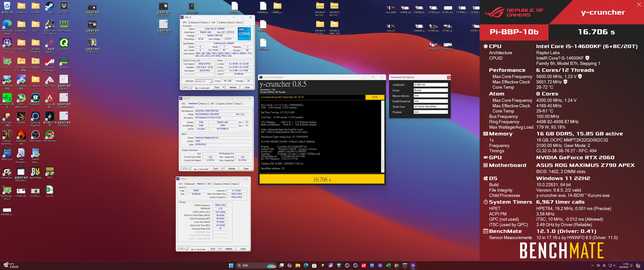Open the About tab in the CPU-Z Mainboard window

(x=238, y=104)
